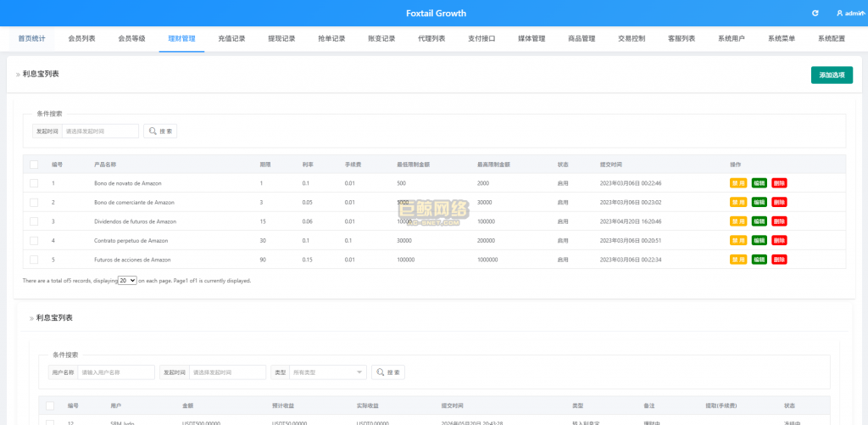Edit the Contrato perpetuo de Amazon row
Viewport: 868px width, 425px height.
[759, 240]
